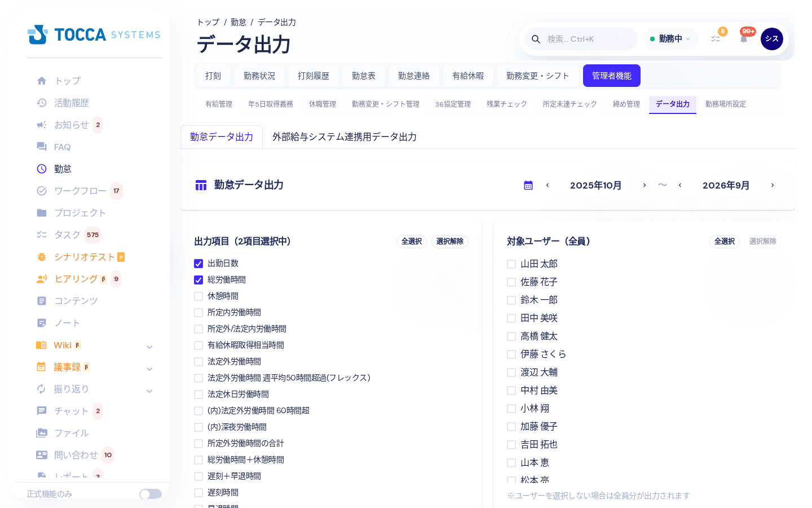Focus the 検索 Ctrl+K search field
Image resolution: width=812 pixels, height=508 pixels.
(x=581, y=39)
